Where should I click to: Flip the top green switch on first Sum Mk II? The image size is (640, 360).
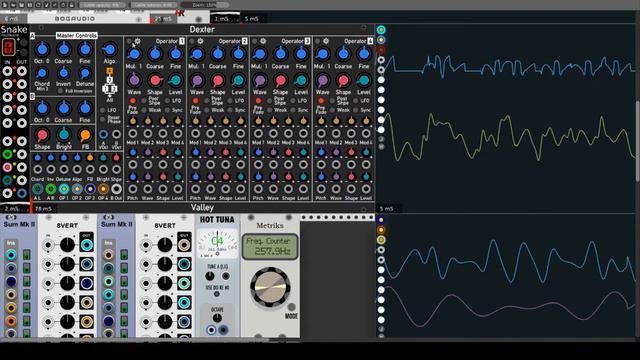pos(27,255)
